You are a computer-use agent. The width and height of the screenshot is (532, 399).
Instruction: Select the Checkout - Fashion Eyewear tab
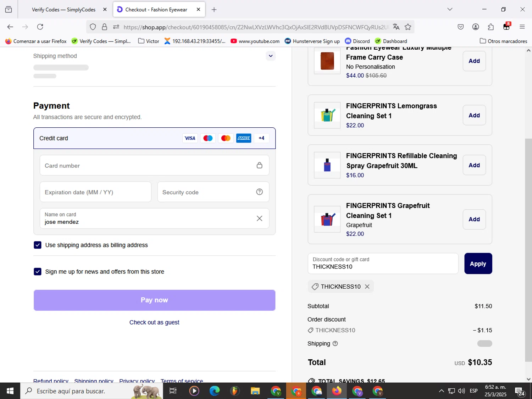pyautogui.click(x=159, y=10)
